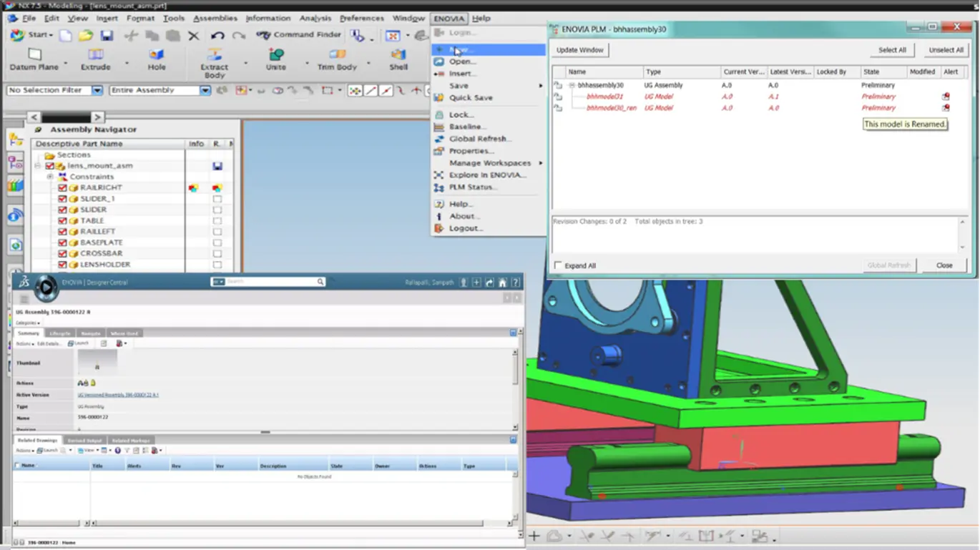Click the alert icon for bhhmodel31 row
The width and height of the screenshot is (980, 550).
click(x=946, y=97)
